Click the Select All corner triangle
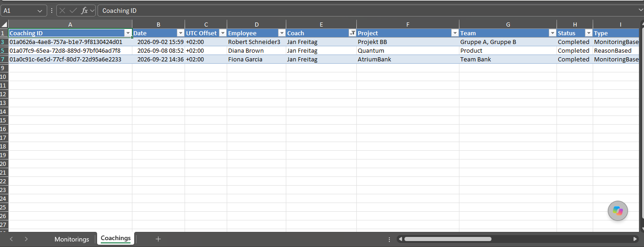 point(4,24)
